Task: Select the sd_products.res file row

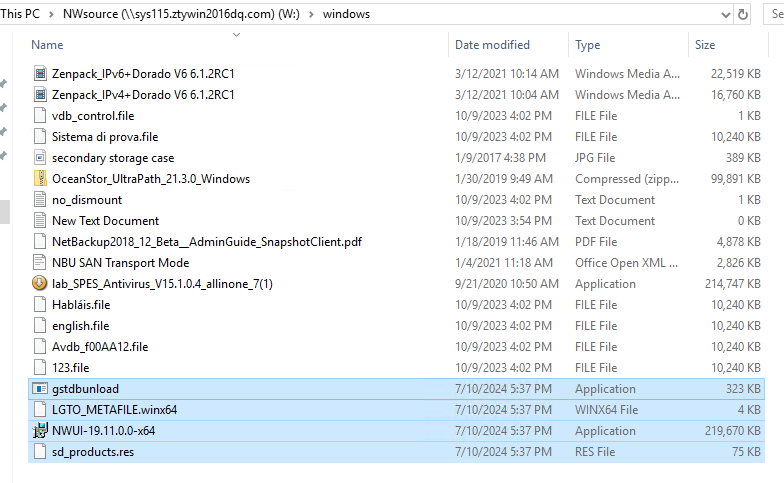Action: [x=396, y=452]
